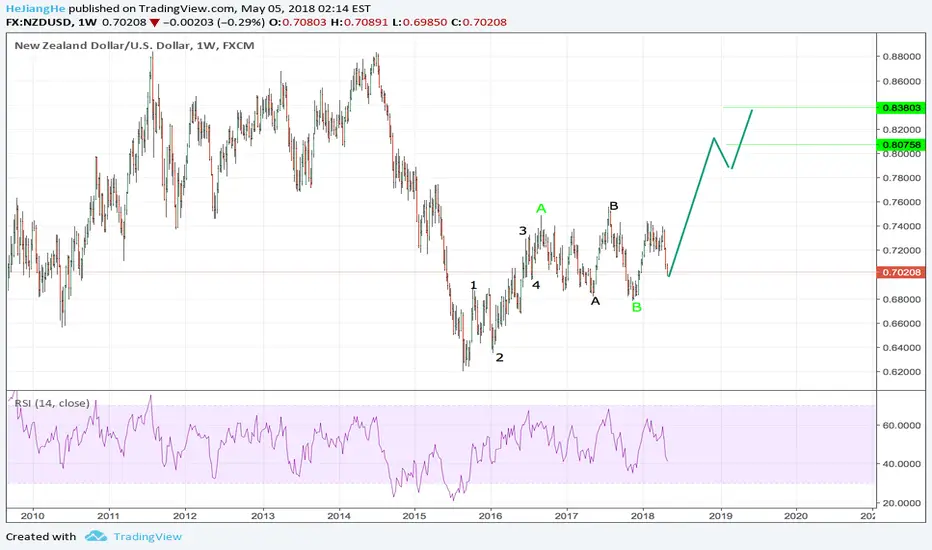Viewport: 932px width, 550px height.
Task: Select the wave label 3 on chart
Action: [522, 231]
